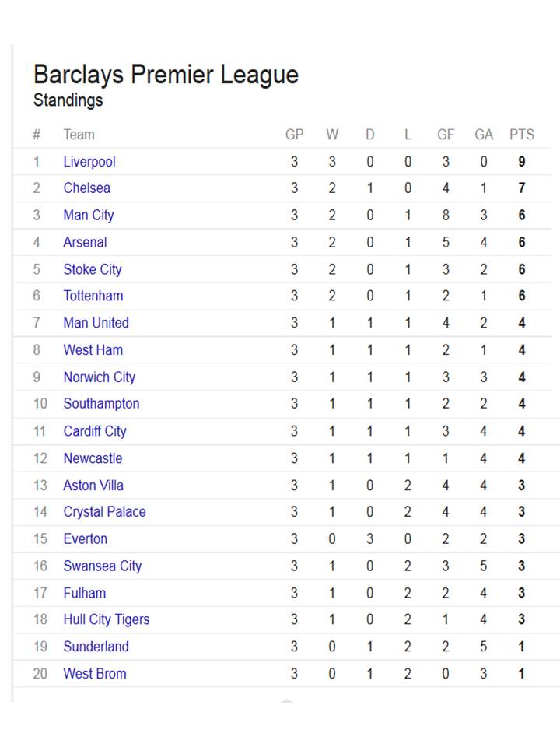This screenshot has height=747, width=560.
Task: Open the Man United link
Action: tap(96, 323)
